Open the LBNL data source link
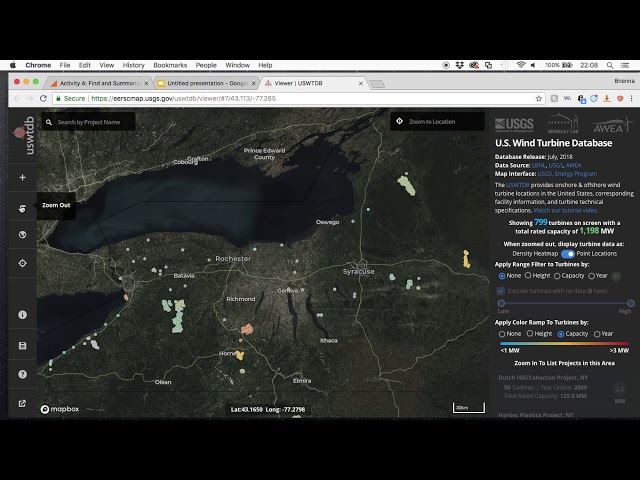This screenshot has width=640, height=480. [538, 165]
